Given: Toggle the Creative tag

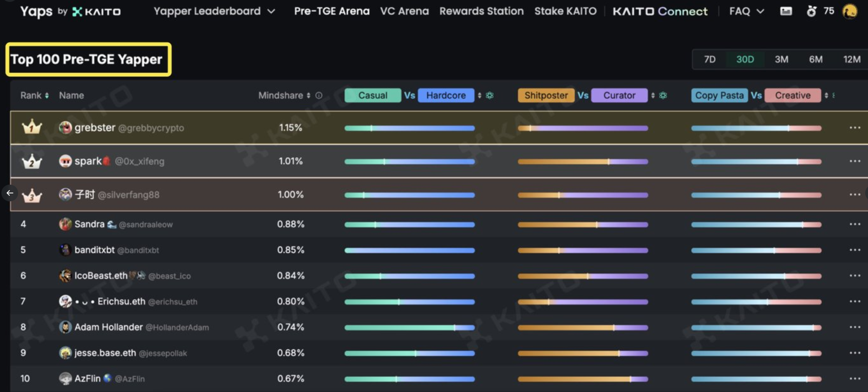Looking at the screenshot, I should pyautogui.click(x=793, y=96).
